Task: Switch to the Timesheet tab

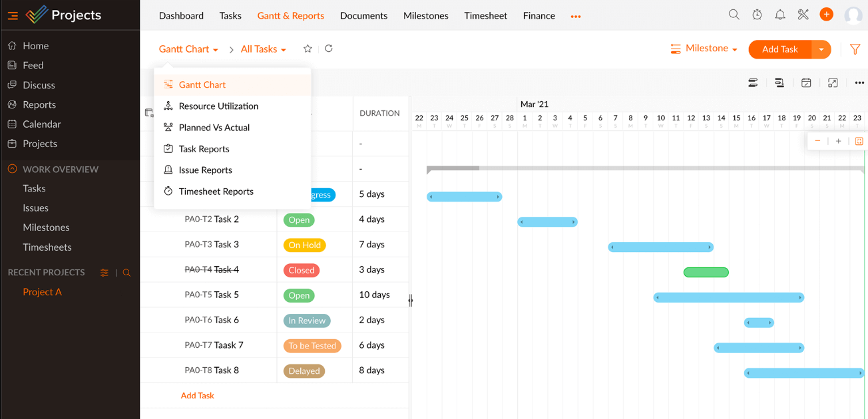Action: click(x=486, y=15)
